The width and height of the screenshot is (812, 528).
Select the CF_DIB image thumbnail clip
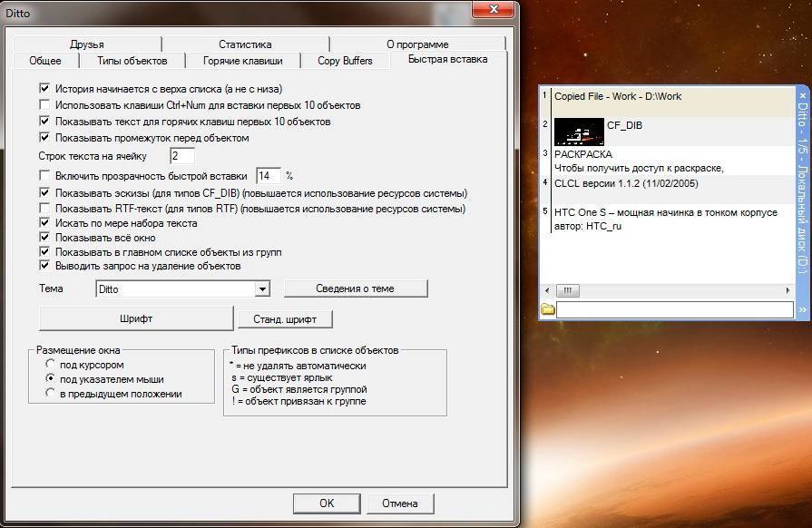[x=580, y=131]
